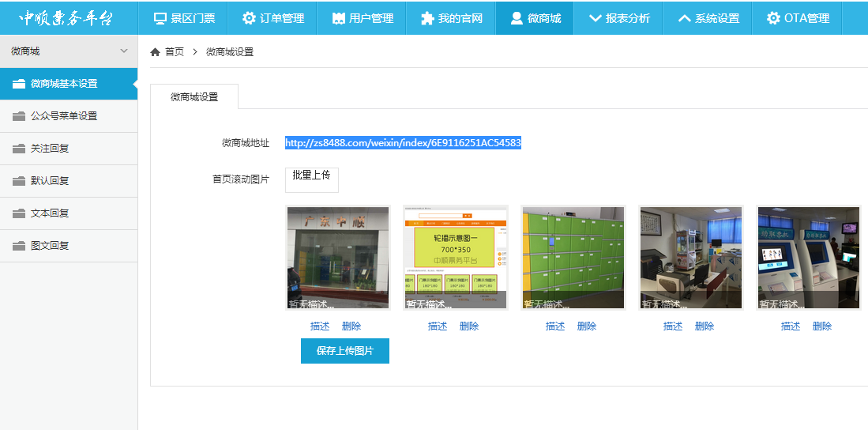Click 删除 under the 轮播示意图 image
This screenshot has height=430, width=868.
coord(469,326)
